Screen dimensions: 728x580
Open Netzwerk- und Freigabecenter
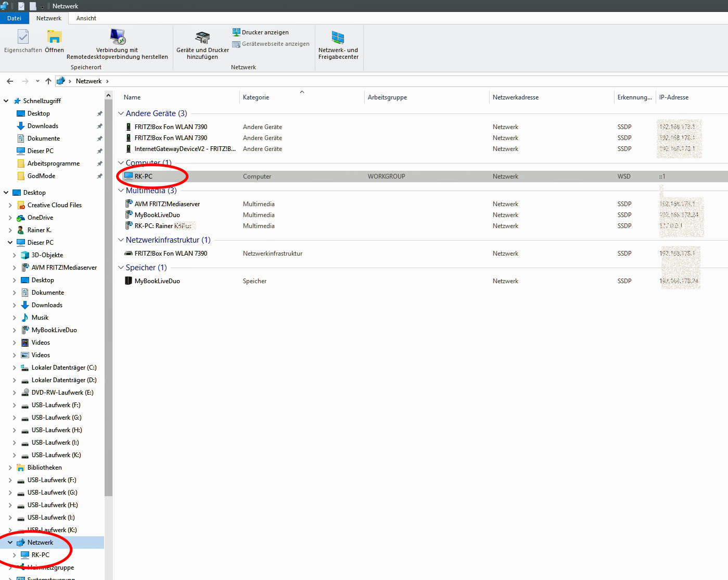[338, 45]
